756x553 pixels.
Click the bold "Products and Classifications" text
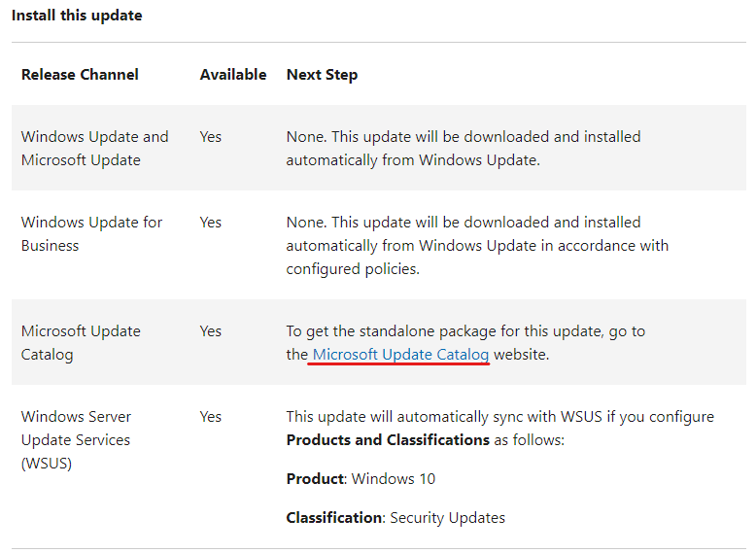[388, 440]
